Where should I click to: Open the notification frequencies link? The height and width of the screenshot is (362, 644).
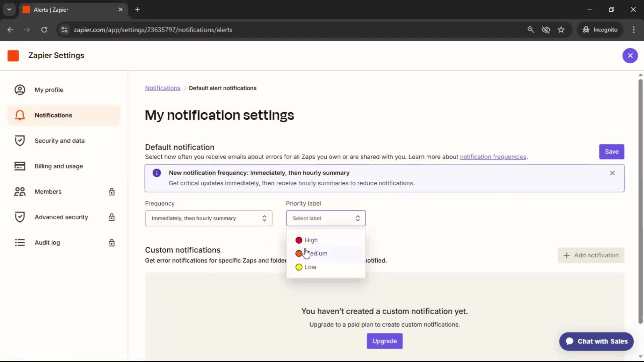pos(493,157)
